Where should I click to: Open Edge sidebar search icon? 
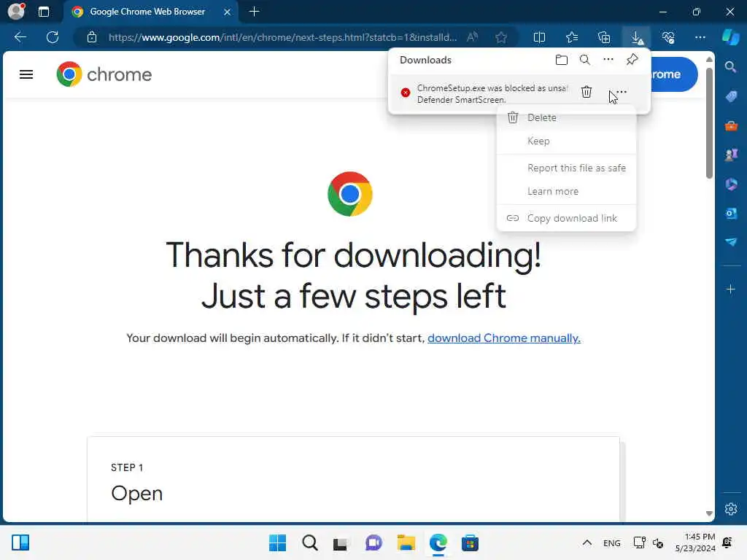(x=731, y=67)
